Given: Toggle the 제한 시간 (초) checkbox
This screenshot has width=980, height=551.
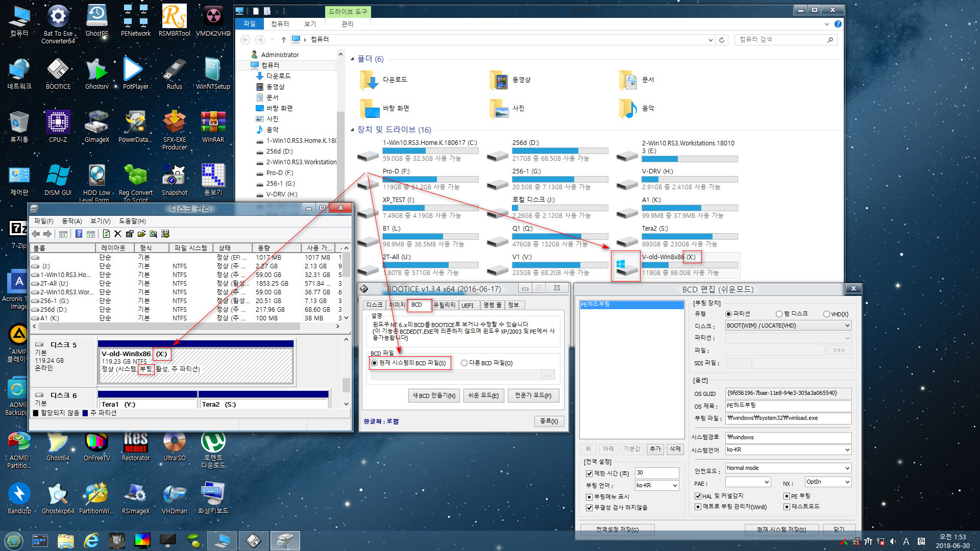Looking at the screenshot, I should coord(589,473).
